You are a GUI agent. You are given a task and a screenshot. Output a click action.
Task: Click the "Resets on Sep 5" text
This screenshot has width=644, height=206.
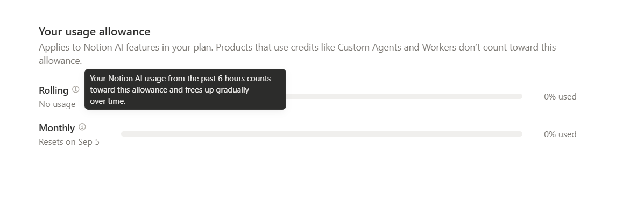click(x=69, y=142)
